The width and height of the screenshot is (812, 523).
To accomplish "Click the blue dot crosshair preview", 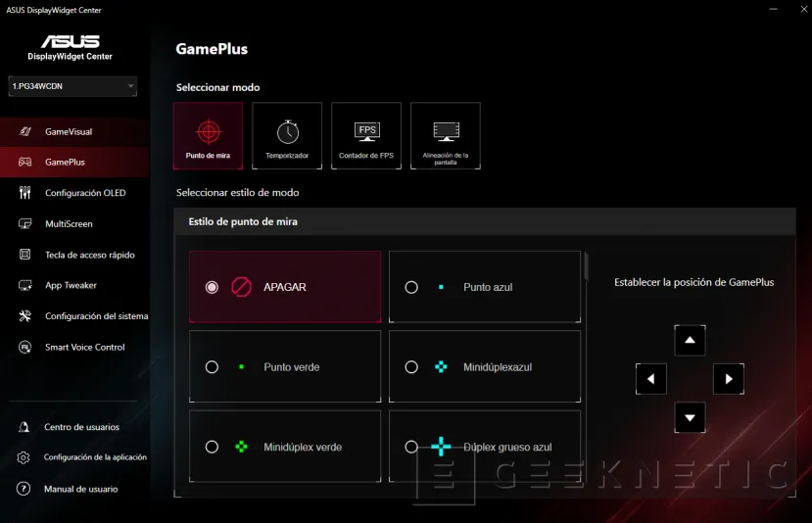I will click(441, 287).
